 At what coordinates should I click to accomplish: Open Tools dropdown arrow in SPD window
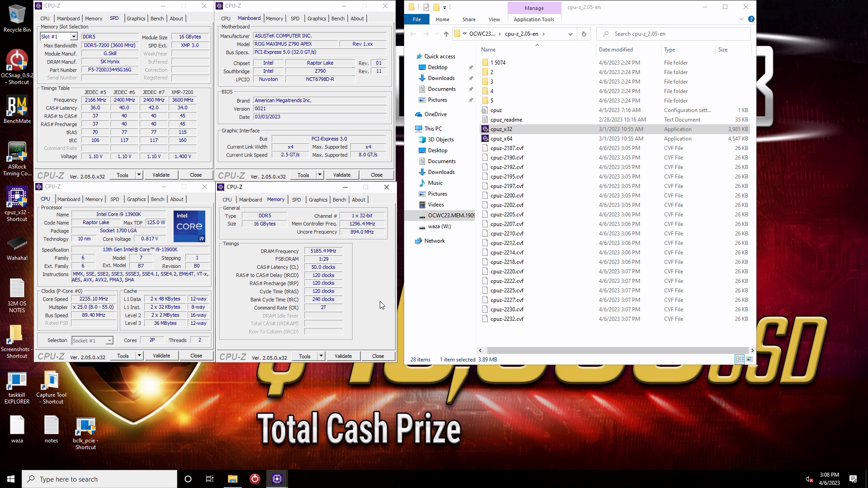coord(139,175)
